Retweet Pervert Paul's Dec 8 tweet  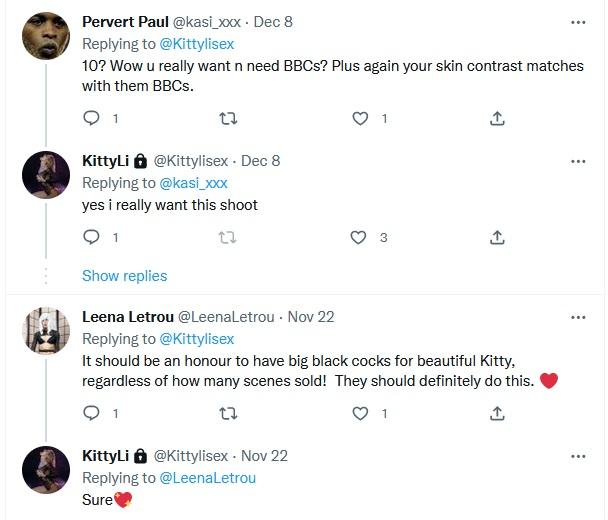226,119
